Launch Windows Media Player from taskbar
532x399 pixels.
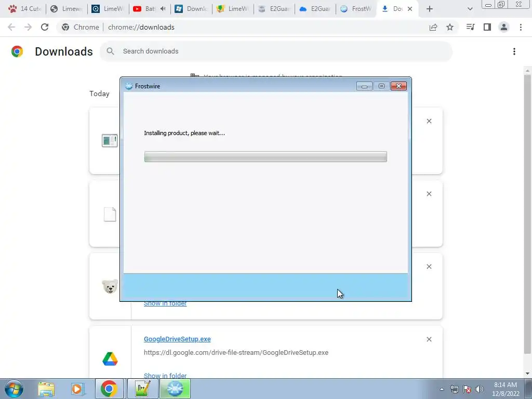[77, 389]
